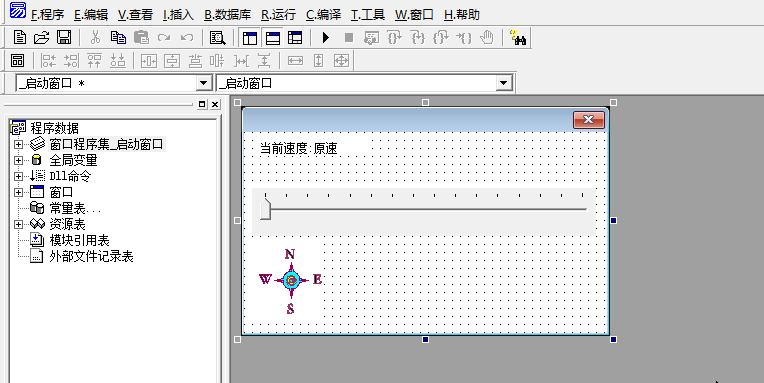Image resolution: width=764 pixels, height=383 pixels.
Task: Expand 窗口程序集_启动窗口 tree node
Action: coord(19,144)
